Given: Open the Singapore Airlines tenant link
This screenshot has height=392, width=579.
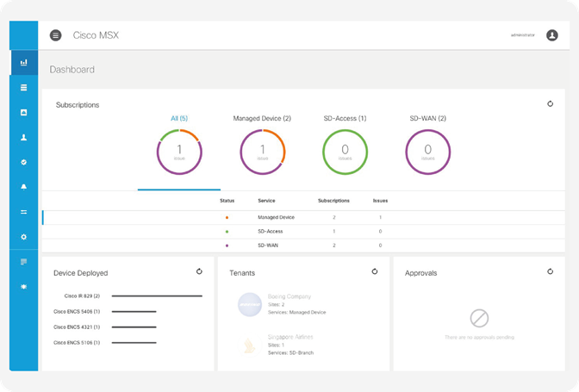Looking at the screenshot, I should (x=290, y=337).
